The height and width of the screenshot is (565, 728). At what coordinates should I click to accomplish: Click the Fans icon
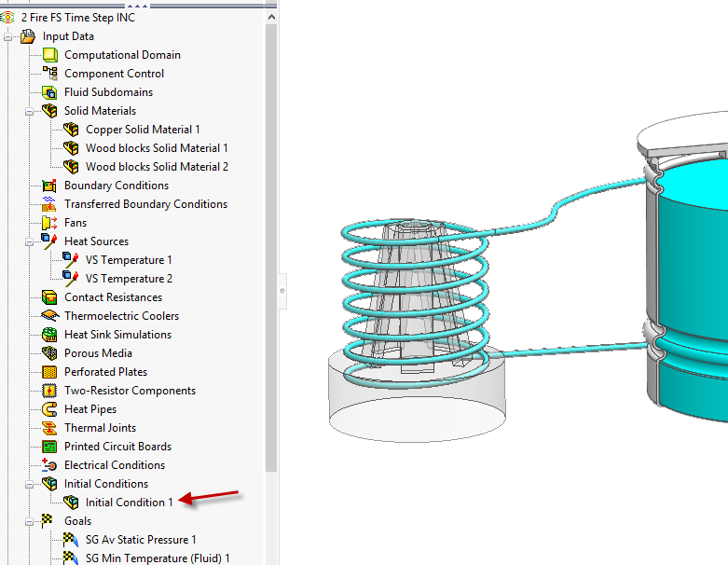tap(49, 223)
